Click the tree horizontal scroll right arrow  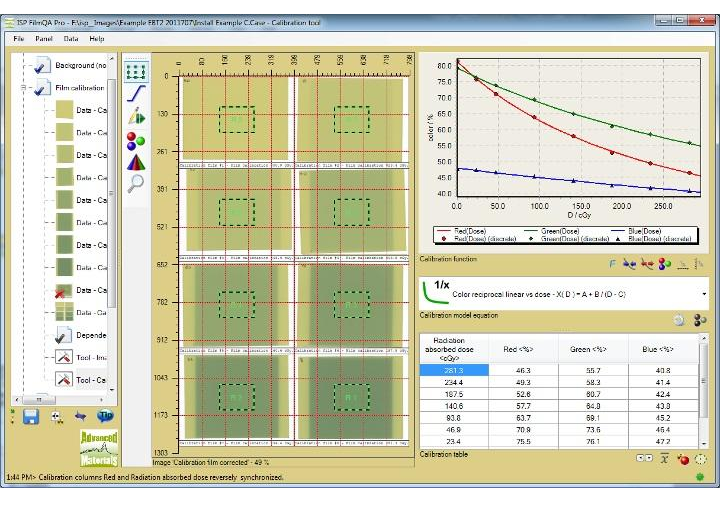(x=102, y=400)
